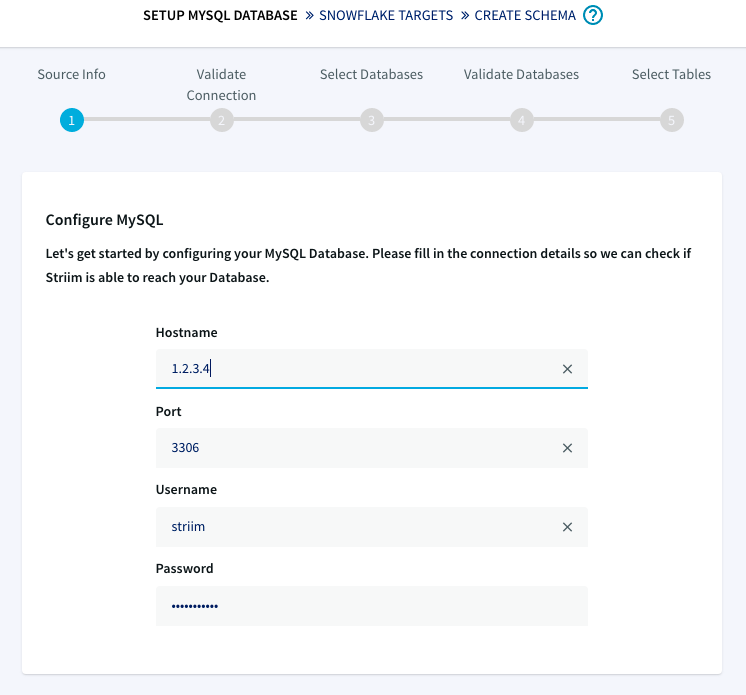Screen dimensions: 746x695
Task: Select step 1 circle in progress bar
Action: (x=72, y=120)
